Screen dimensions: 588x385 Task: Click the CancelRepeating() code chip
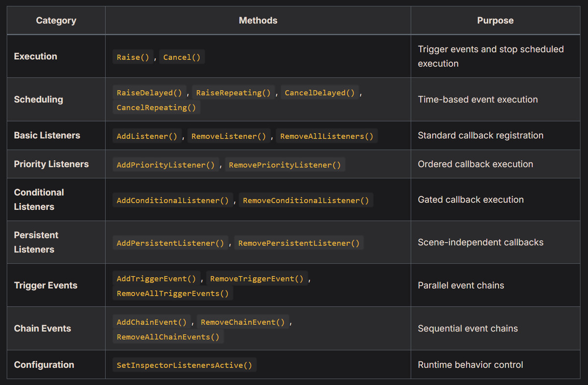(x=156, y=107)
